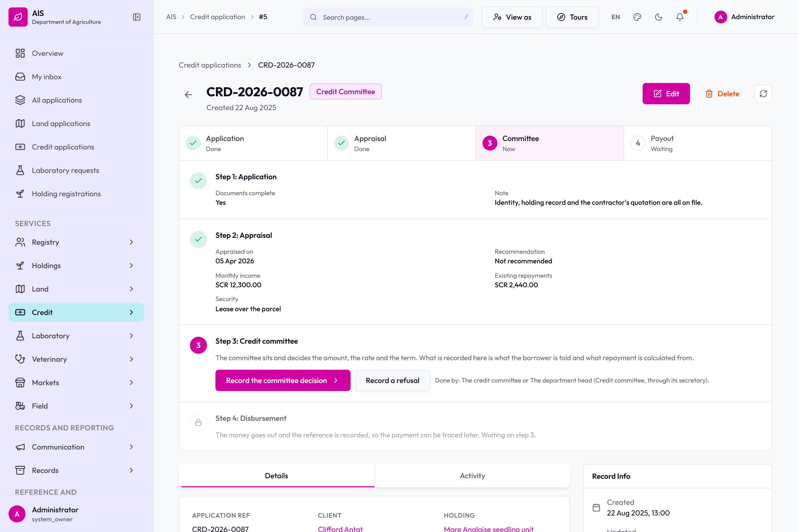The height and width of the screenshot is (532, 798).
Task: Click the Land map icon
Action: [x=20, y=289]
